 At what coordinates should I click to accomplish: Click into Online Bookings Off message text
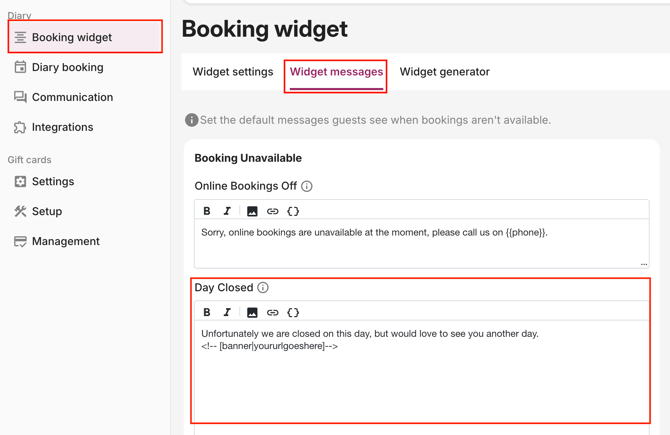[x=422, y=244]
